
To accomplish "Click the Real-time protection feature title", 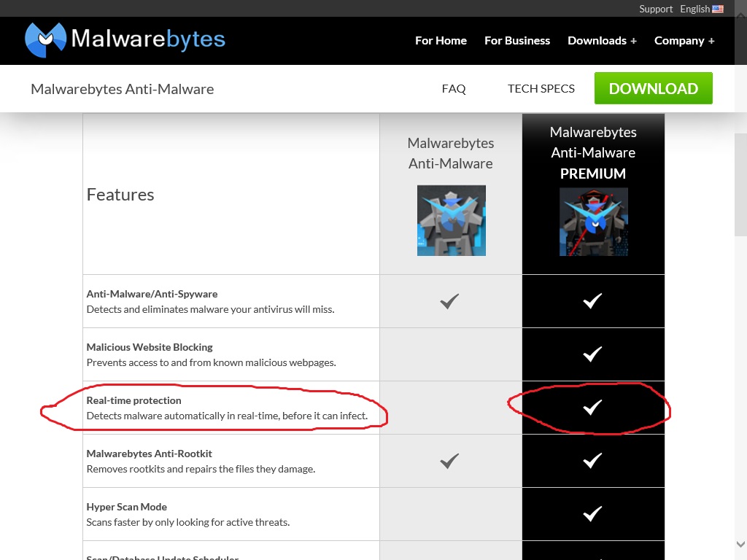I will tap(134, 400).
